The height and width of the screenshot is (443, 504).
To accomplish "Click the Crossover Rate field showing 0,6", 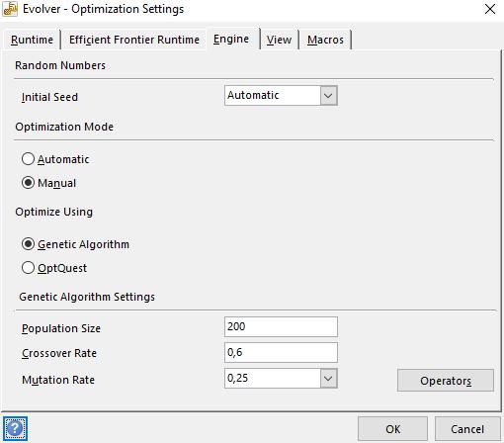I will pos(281,352).
